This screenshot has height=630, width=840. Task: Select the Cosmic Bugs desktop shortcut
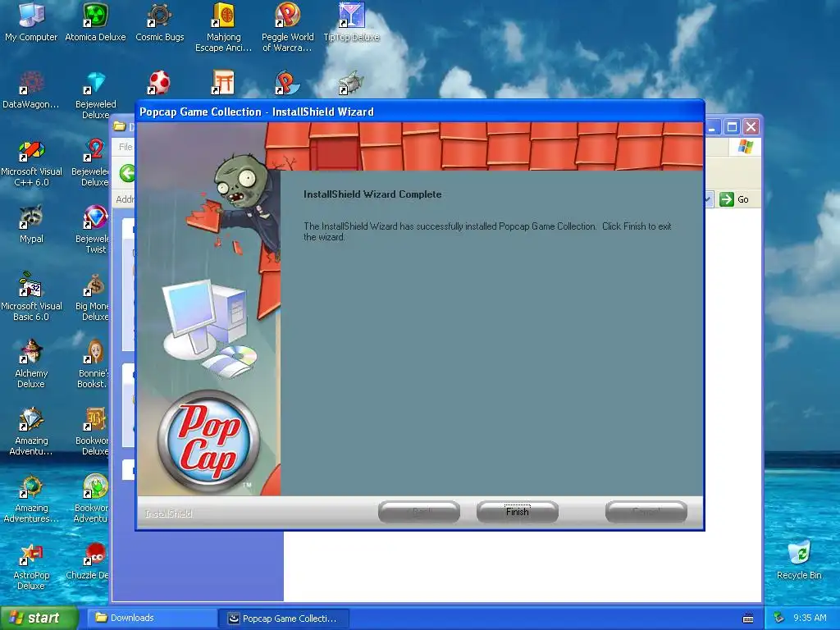click(160, 22)
